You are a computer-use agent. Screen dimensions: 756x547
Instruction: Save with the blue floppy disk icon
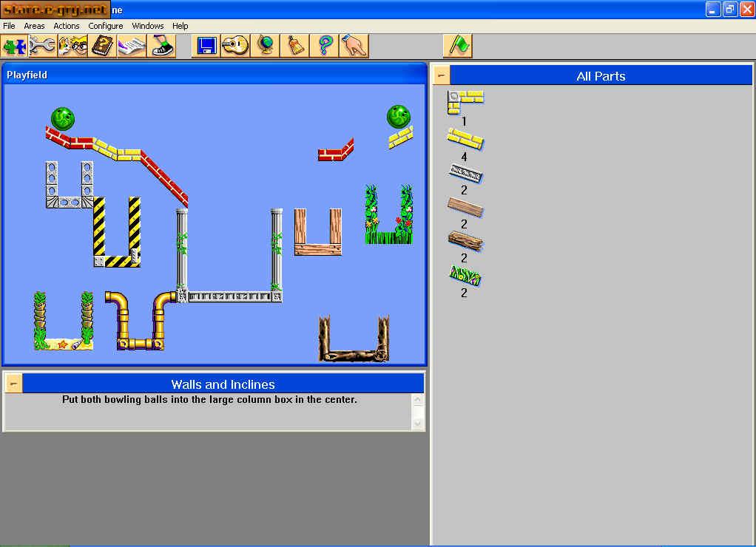(206, 47)
